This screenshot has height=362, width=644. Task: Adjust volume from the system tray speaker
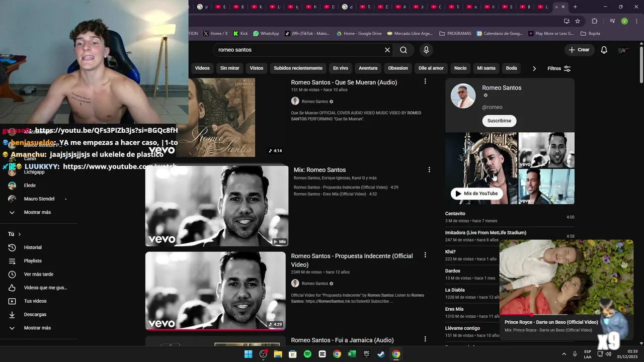click(x=608, y=354)
